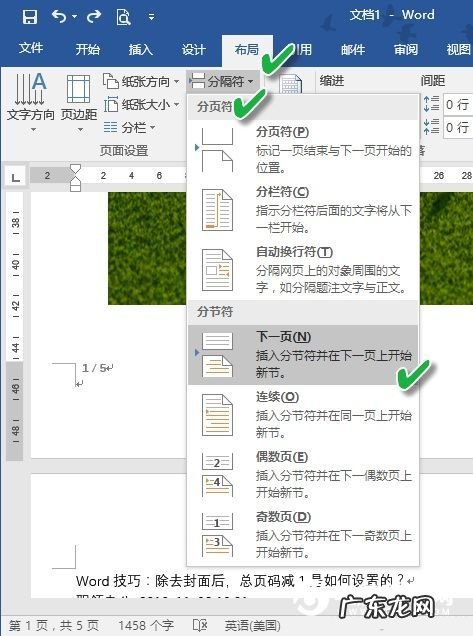Open Customize Quick Access Toolbar dropdown

click(x=151, y=17)
